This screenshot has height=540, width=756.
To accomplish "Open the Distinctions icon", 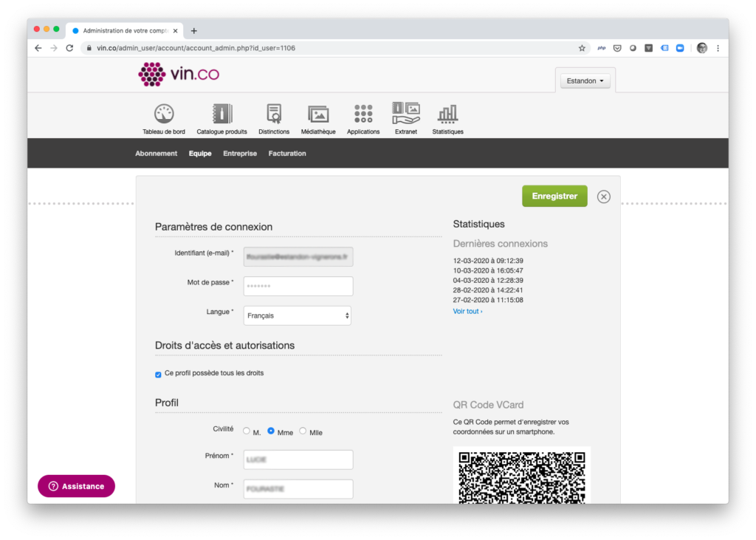I will (x=274, y=114).
